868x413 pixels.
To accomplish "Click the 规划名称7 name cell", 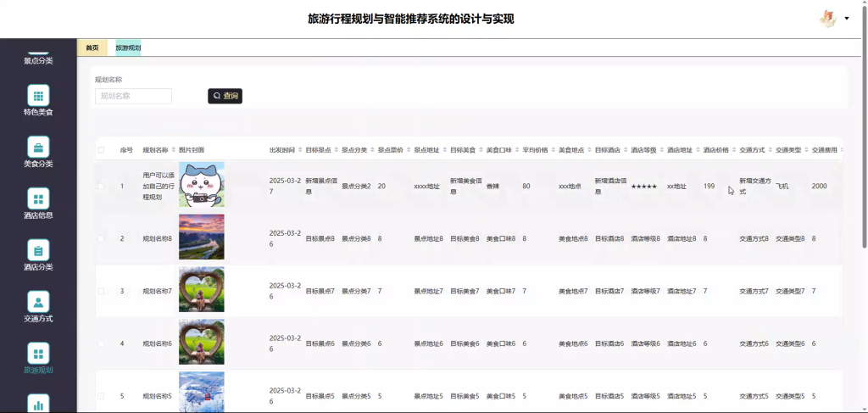I will (157, 291).
